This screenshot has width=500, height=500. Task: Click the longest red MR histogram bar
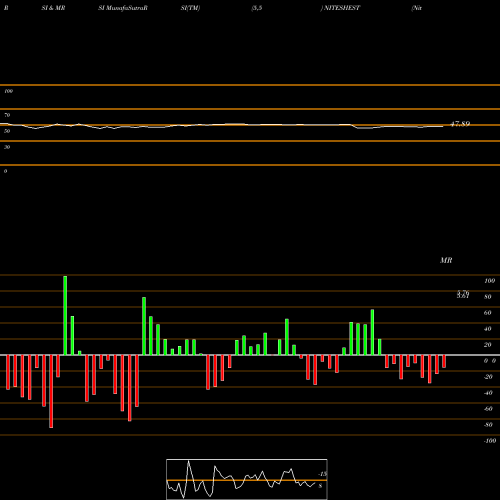point(51,391)
